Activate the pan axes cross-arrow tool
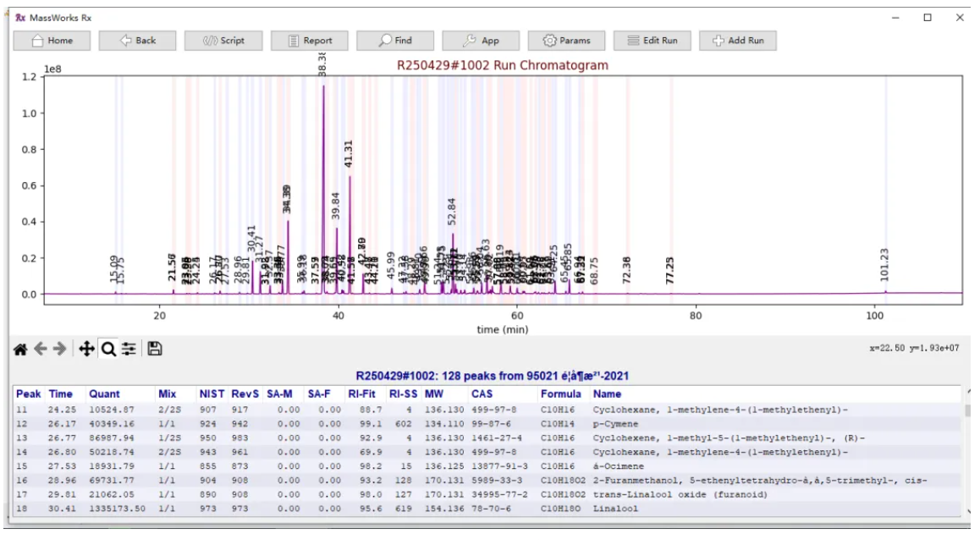Screen dimensions: 980x540 point(86,349)
